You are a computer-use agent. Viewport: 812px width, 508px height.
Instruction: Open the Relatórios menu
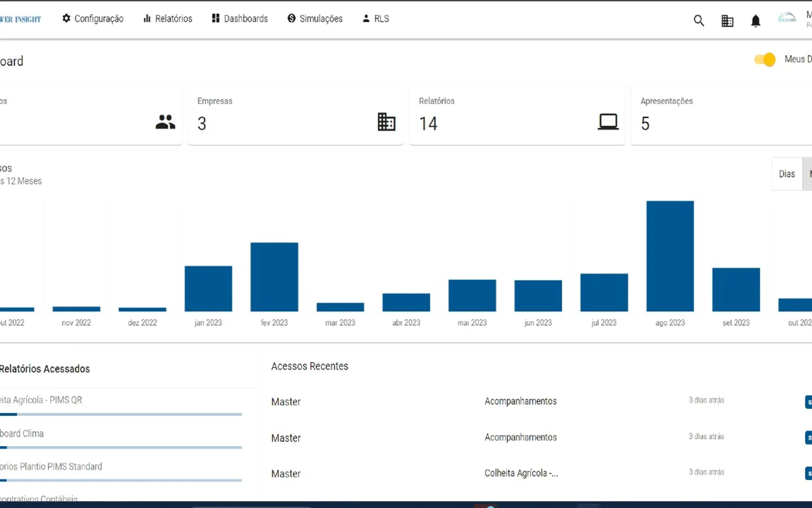[168, 19]
